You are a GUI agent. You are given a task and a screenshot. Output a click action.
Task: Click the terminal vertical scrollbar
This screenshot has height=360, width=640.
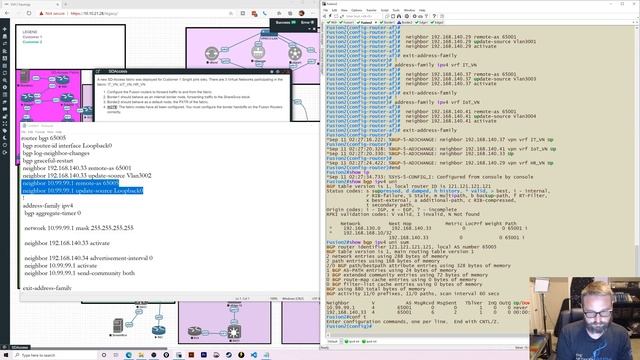[x=637, y=180]
